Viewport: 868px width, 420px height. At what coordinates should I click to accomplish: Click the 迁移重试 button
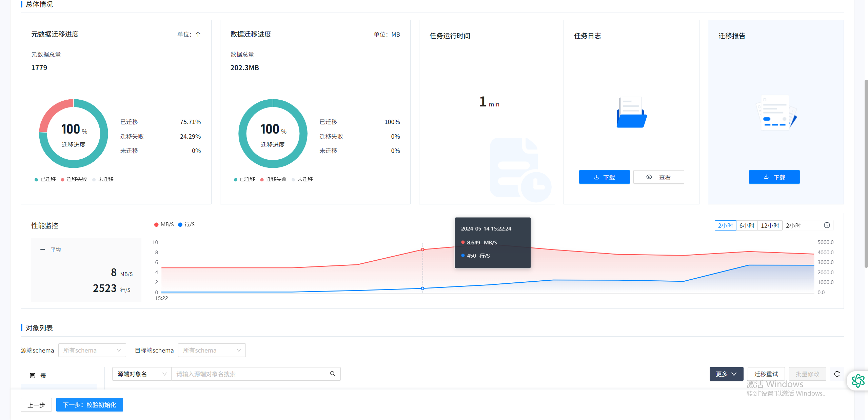click(x=766, y=374)
